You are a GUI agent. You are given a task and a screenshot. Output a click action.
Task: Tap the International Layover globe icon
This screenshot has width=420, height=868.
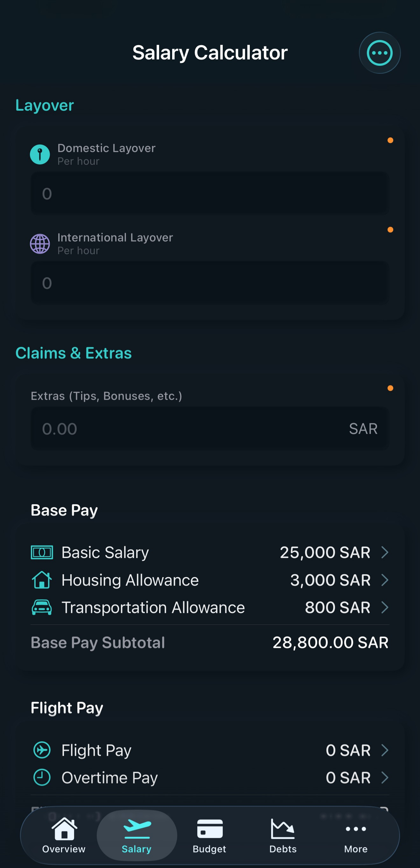40,244
